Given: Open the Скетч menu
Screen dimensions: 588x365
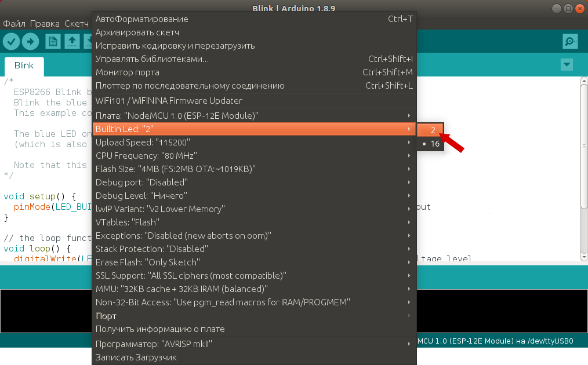Looking at the screenshot, I should 77,24.
